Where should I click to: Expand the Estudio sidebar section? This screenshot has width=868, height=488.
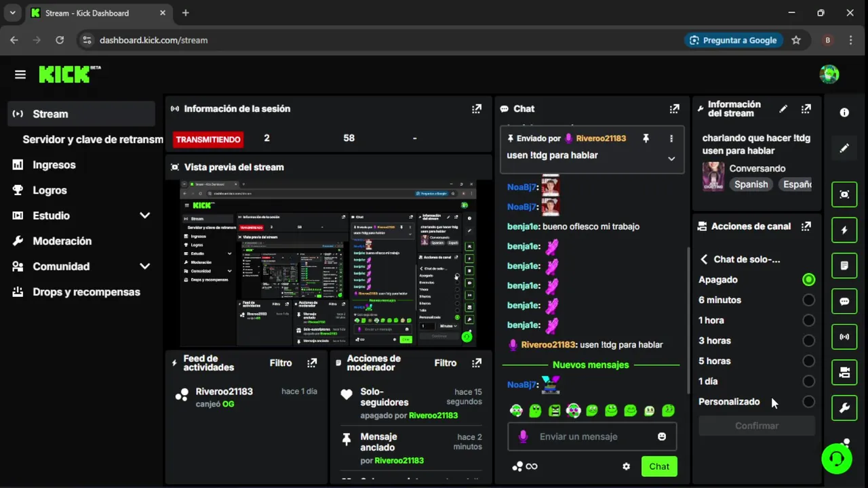pyautogui.click(x=144, y=216)
